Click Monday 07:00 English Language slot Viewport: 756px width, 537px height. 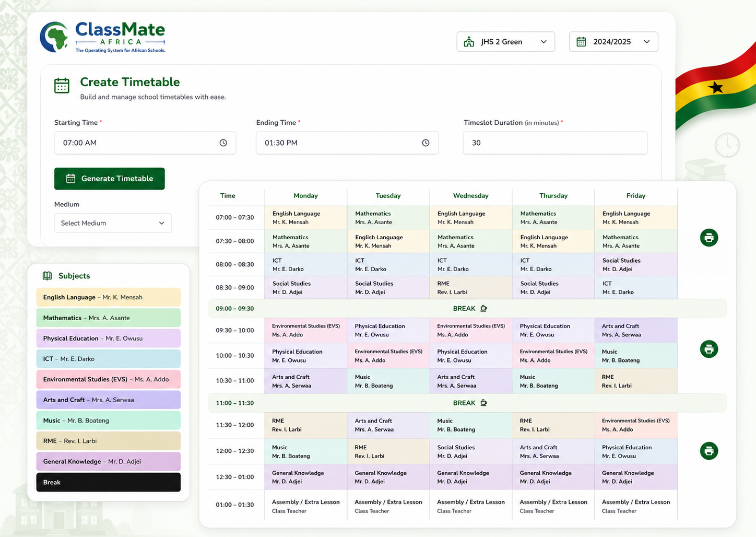(306, 217)
